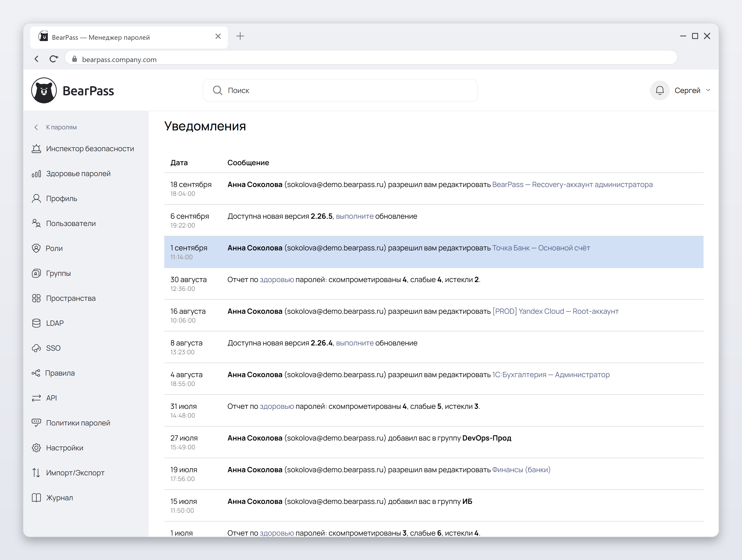
Task: Go to Пользователи section
Action: (x=71, y=223)
